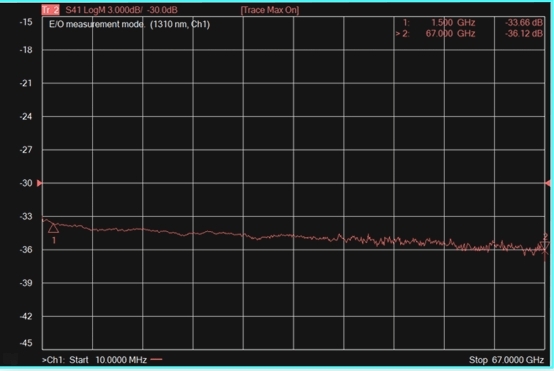Select the Tr 2 trace label
Image resolution: width=554 pixels, height=371 pixels.
[51, 10]
